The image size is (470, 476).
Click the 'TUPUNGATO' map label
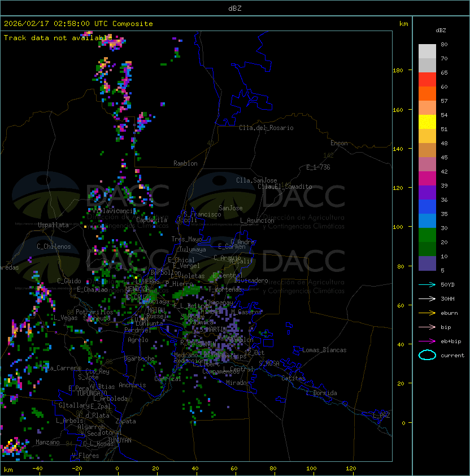pos(92,393)
